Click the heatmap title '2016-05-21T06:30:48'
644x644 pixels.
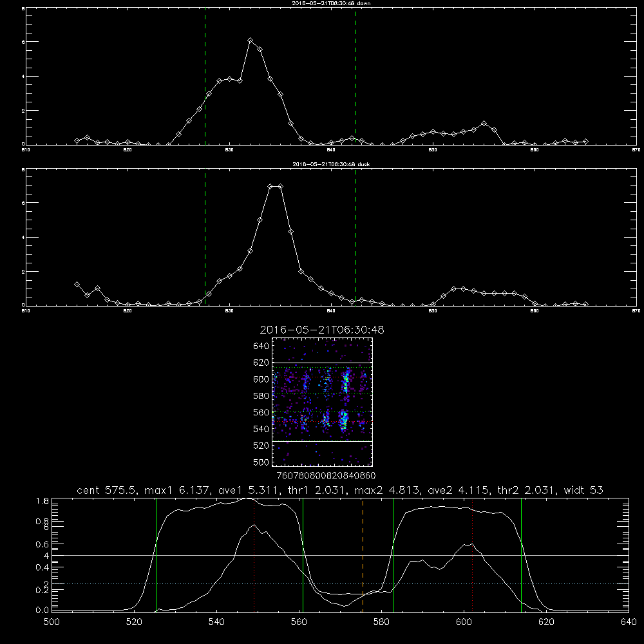pyautogui.click(x=322, y=330)
